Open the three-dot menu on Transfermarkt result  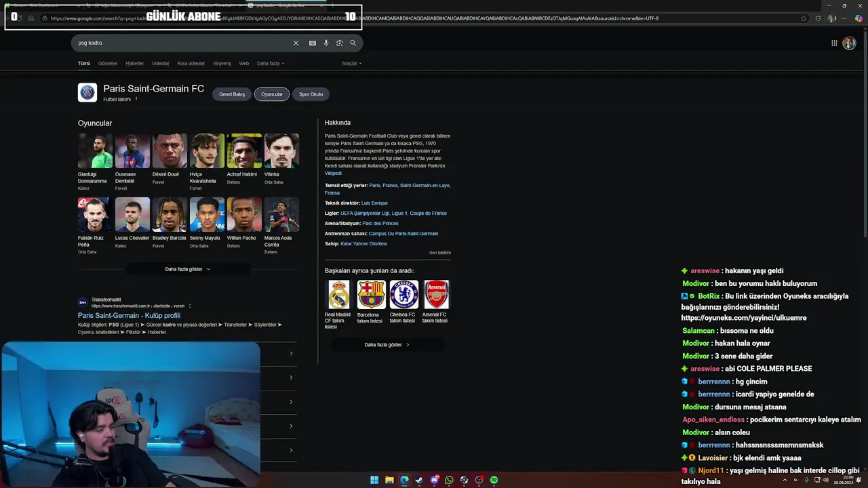coord(190,306)
